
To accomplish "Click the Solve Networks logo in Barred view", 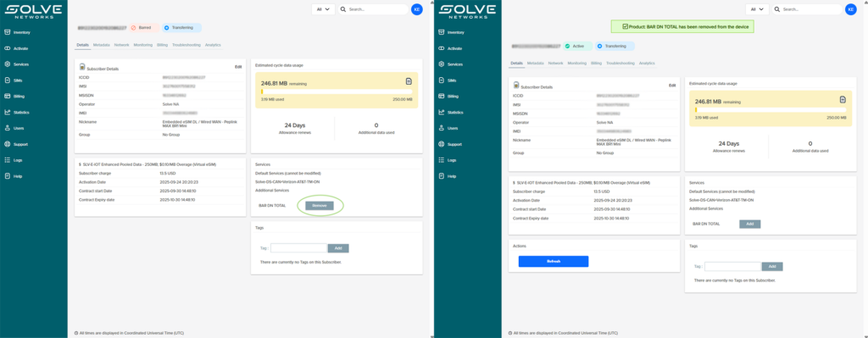I will click(x=33, y=12).
